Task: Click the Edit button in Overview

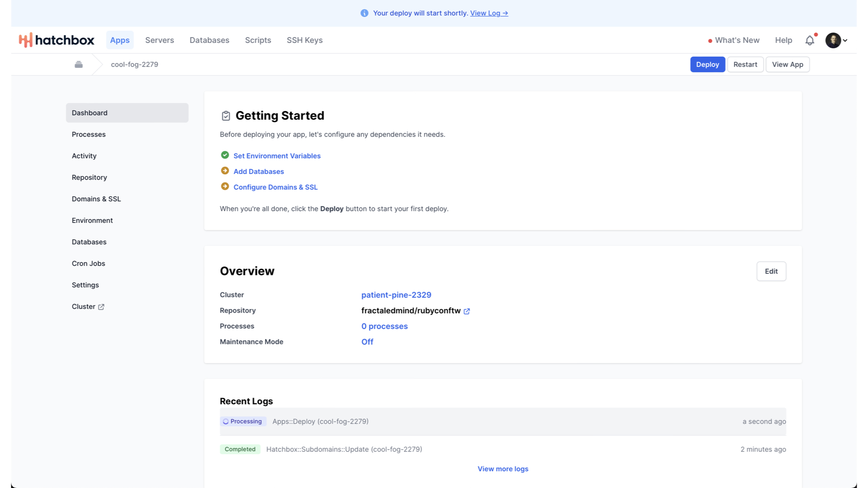Action: pyautogui.click(x=771, y=272)
